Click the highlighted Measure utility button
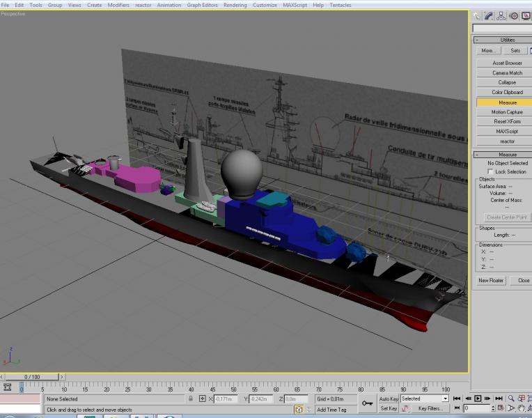 coord(507,102)
